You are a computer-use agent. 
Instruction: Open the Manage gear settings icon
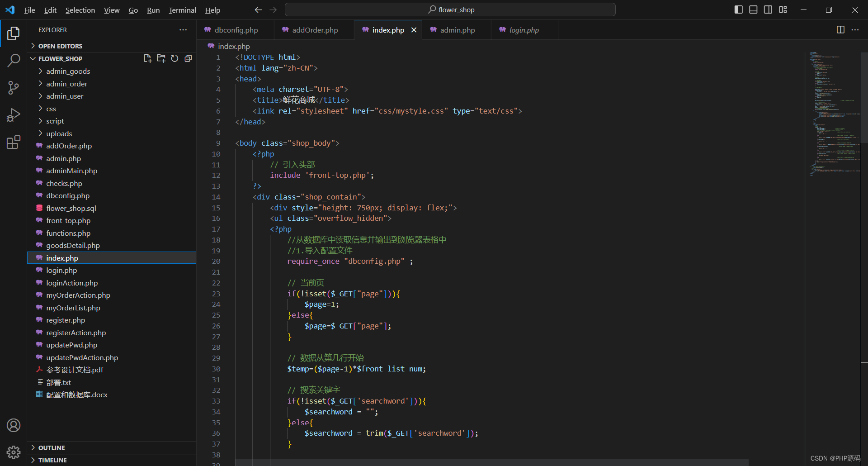click(x=14, y=452)
